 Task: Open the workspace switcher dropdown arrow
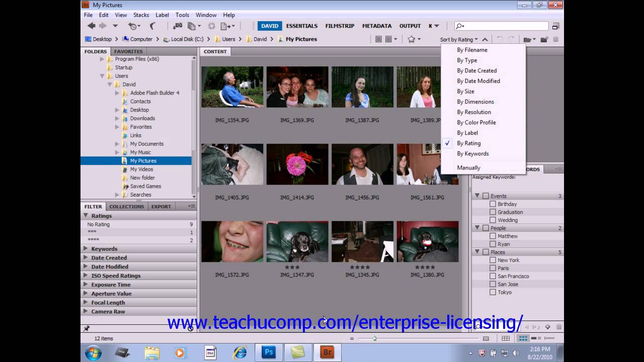click(437, 26)
